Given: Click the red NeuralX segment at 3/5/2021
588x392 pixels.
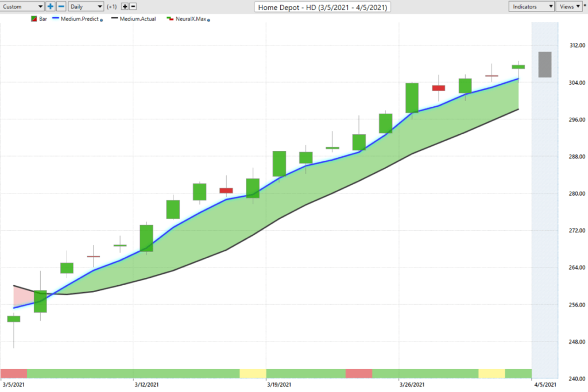Looking at the screenshot, I should coord(14,373).
